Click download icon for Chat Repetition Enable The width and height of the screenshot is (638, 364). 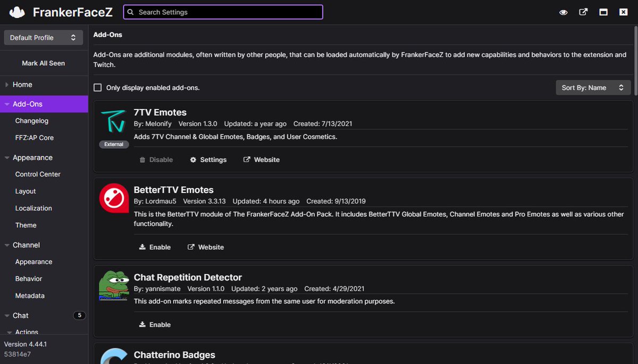(142, 324)
